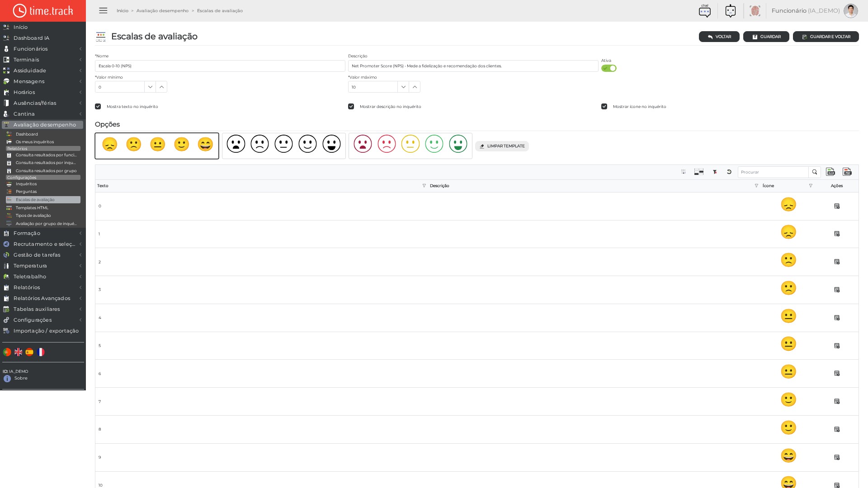The width and height of the screenshot is (868, 488).
Task: Click the search magnifier icon
Action: [x=815, y=172]
